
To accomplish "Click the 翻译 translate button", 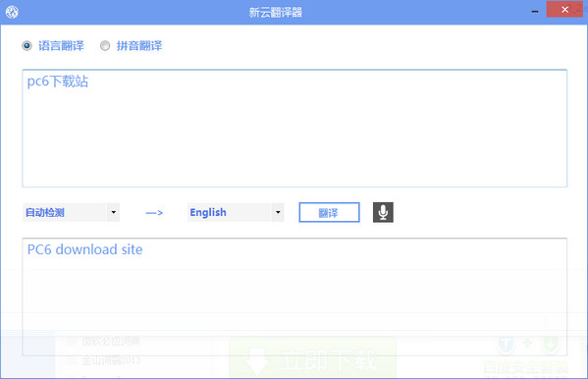I will [x=329, y=212].
